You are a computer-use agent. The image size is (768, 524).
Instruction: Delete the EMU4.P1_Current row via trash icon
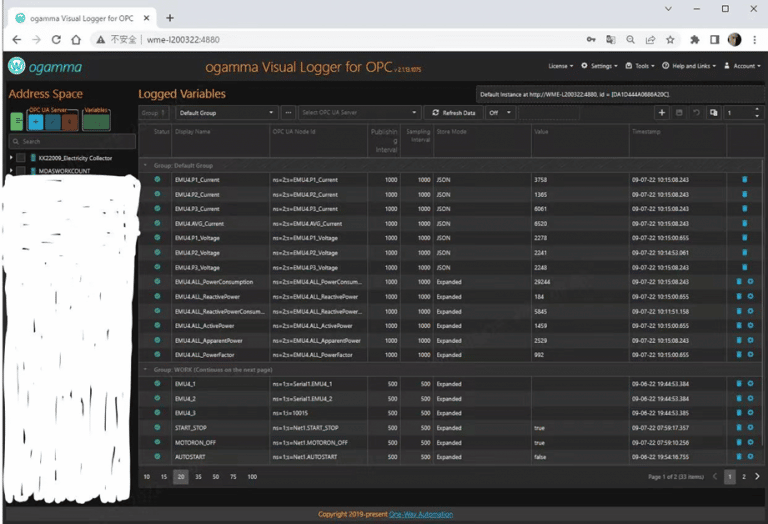tap(743, 180)
